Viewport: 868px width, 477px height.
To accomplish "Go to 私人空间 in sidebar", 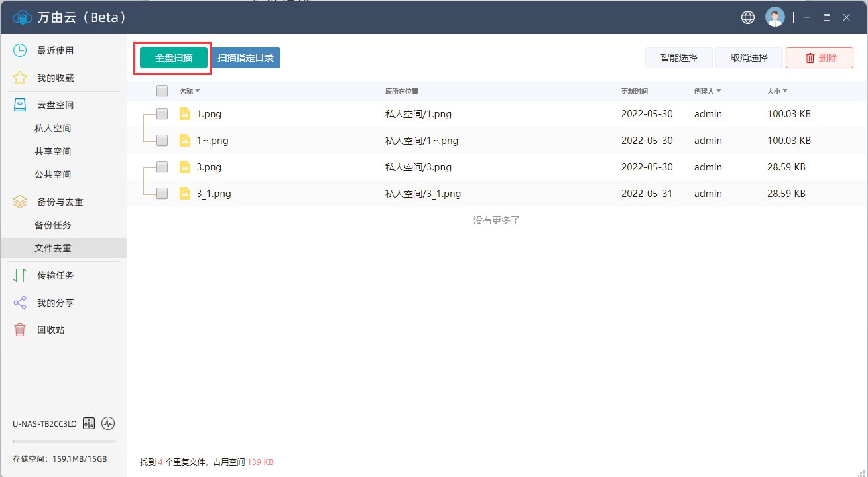I will (53, 128).
